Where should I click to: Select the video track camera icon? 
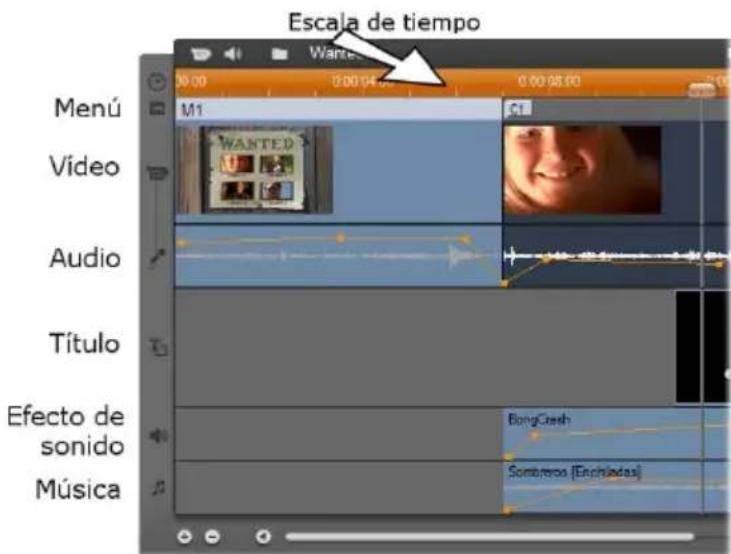[158, 173]
